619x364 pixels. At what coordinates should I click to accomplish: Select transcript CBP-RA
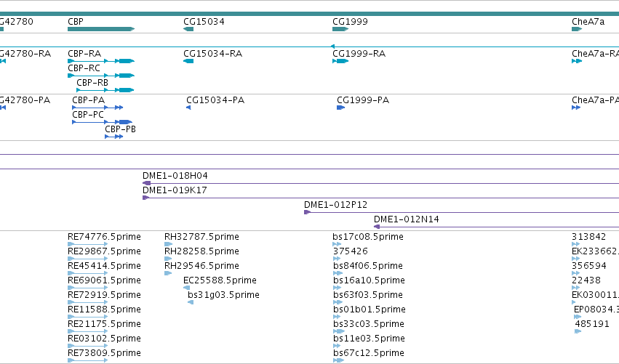(x=101, y=61)
